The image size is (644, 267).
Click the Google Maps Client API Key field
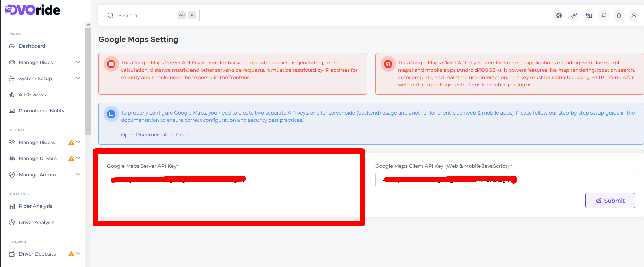pos(505,180)
